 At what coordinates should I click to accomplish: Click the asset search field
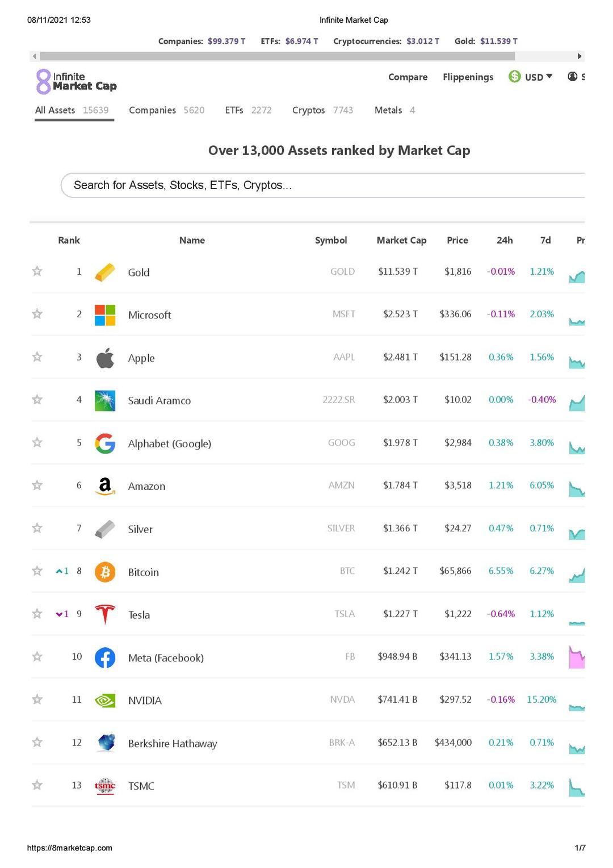coord(324,186)
